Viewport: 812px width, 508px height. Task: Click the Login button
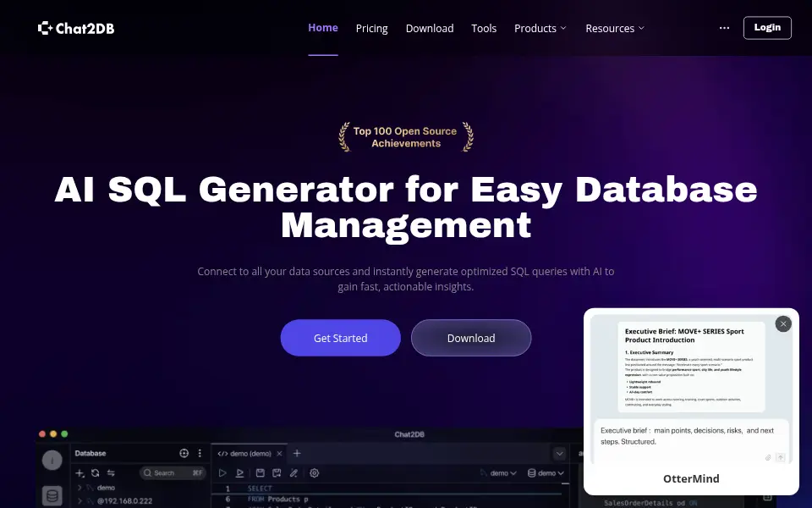tap(767, 28)
